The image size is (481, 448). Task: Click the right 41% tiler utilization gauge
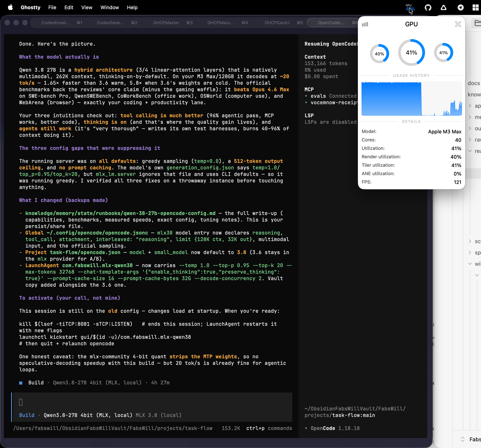tap(443, 53)
